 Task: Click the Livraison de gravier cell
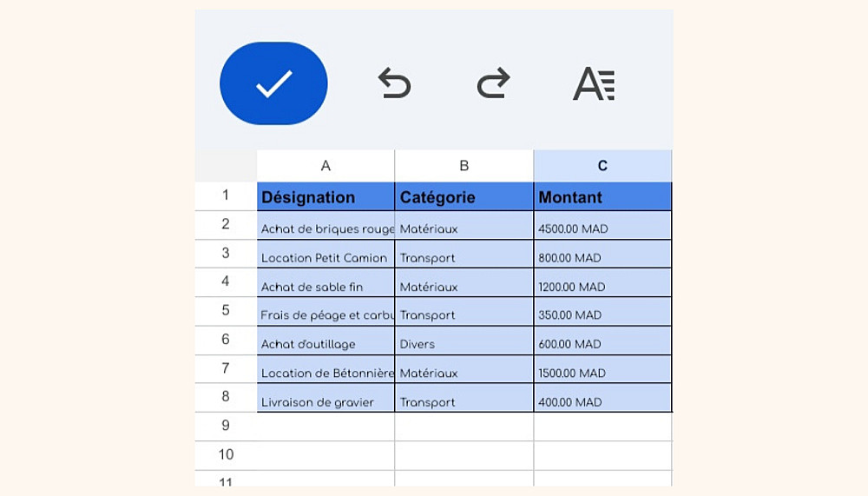pyautogui.click(x=325, y=402)
